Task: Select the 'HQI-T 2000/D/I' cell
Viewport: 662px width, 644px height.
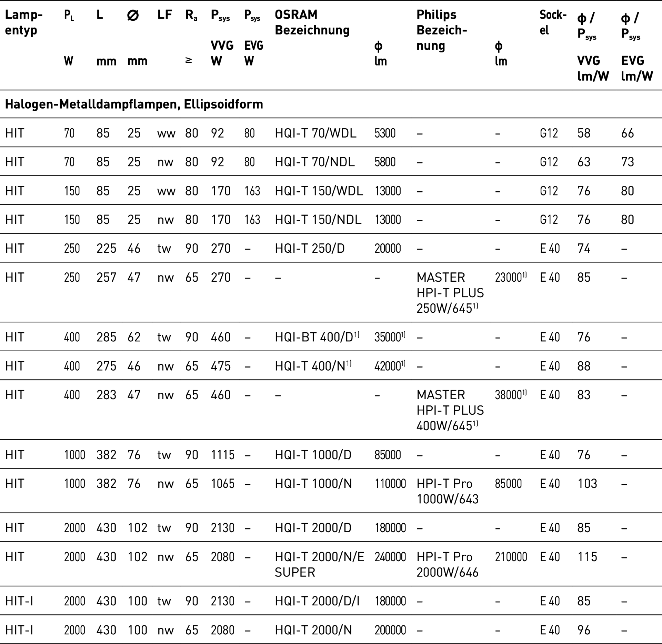Action: pos(317,601)
